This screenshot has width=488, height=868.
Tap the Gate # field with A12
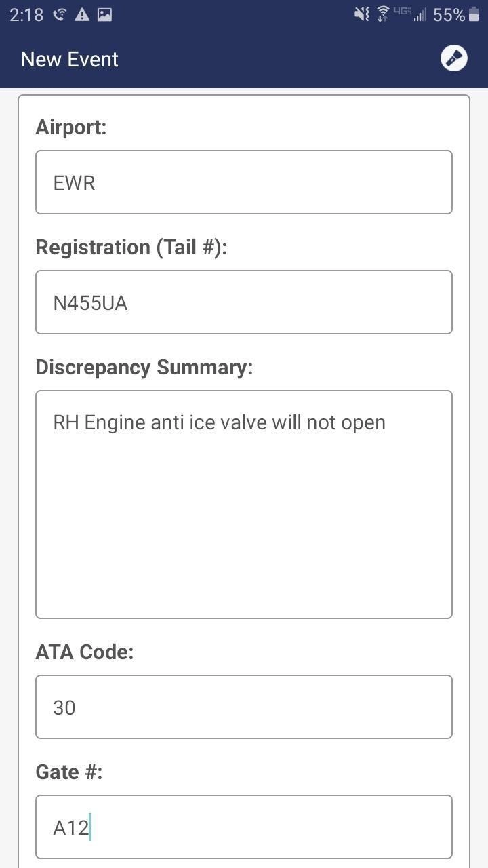(244, 827)
